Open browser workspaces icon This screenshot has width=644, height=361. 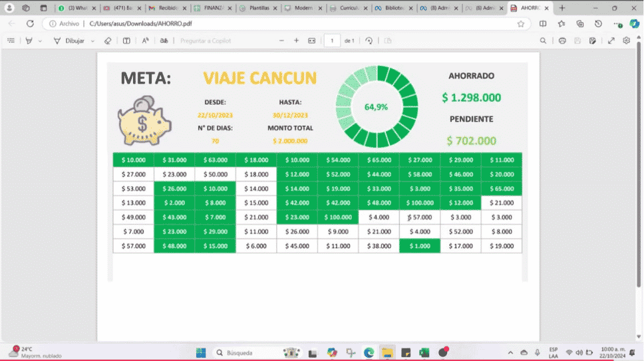tap(26, 8)
